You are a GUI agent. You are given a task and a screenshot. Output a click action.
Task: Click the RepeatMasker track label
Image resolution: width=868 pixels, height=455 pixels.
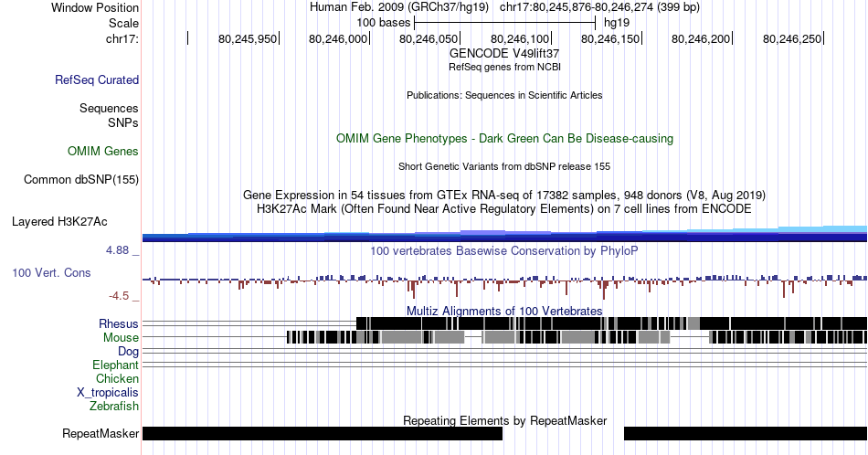pos(101,433)
